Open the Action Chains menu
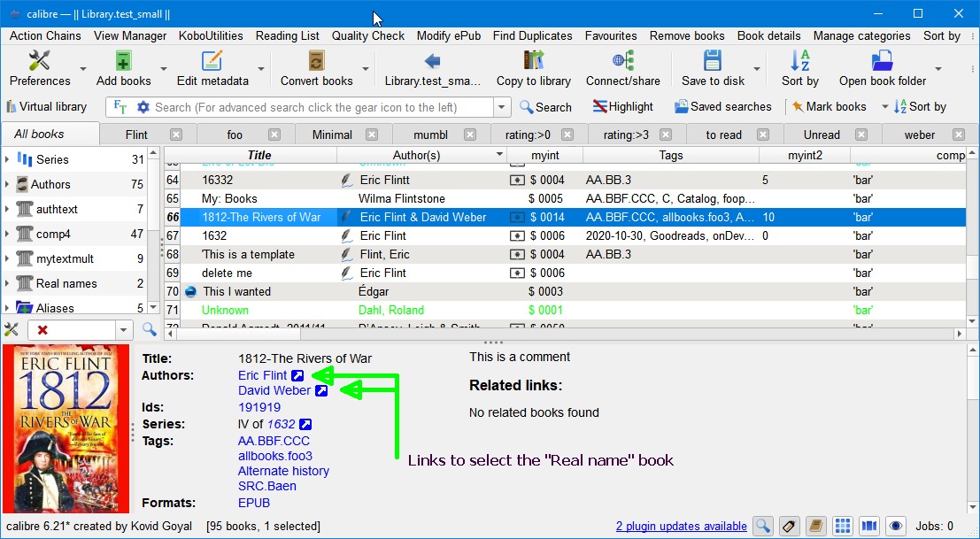This screenshot has height=539, width=980. (45, 35)
